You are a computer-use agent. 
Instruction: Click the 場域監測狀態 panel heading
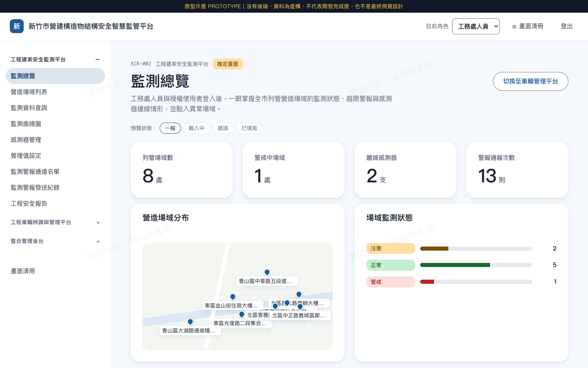pos(390,218)
